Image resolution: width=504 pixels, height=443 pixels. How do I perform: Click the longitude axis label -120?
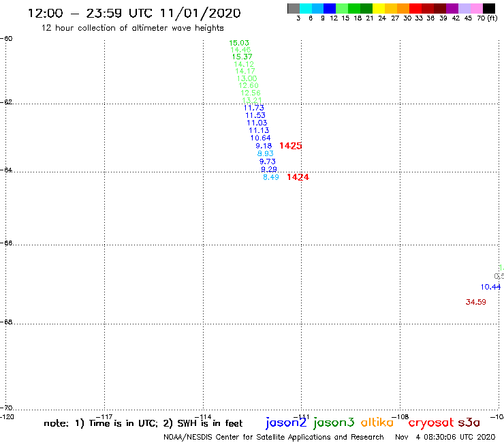point(7,417)
